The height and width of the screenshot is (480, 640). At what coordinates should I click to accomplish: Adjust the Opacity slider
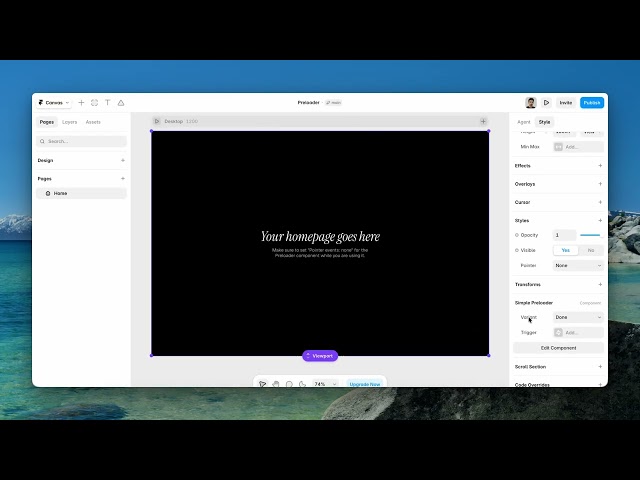pos(591,235)
